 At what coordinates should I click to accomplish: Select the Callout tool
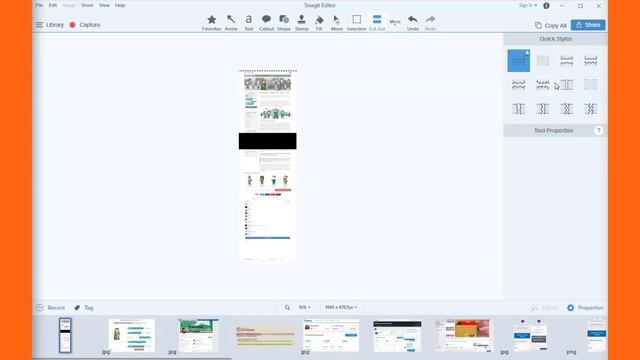pyautogui.click(x=267, y=22)
